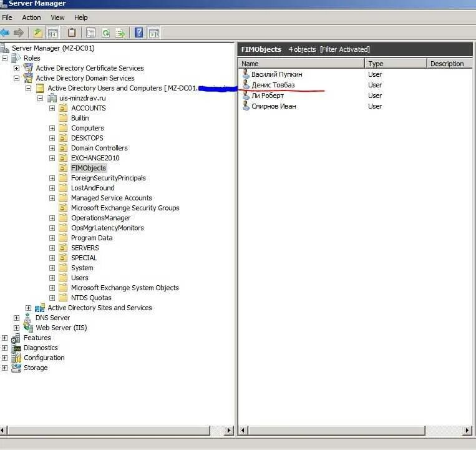This screenshot has width=476, height=450.
Task: Click the Configuration node icon
Action: pos(16,358)
